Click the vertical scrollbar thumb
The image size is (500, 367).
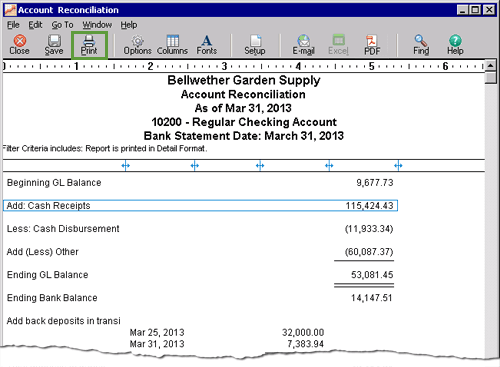490,78
